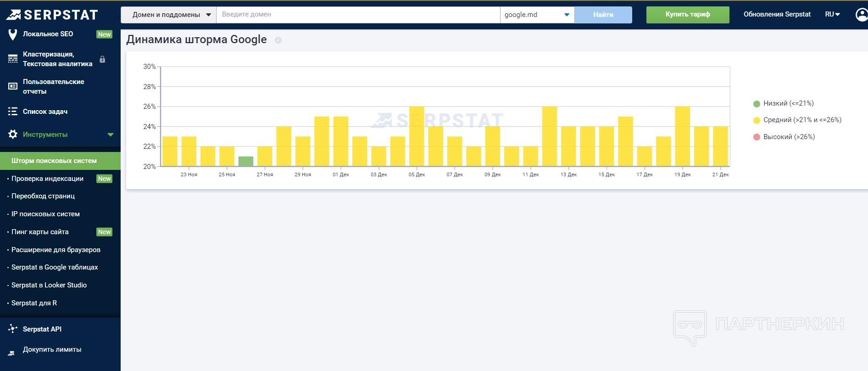The width and height of the screenshot is (868, 371).
Task: Open IP поисковых систем tool
Action: [45, 214]
